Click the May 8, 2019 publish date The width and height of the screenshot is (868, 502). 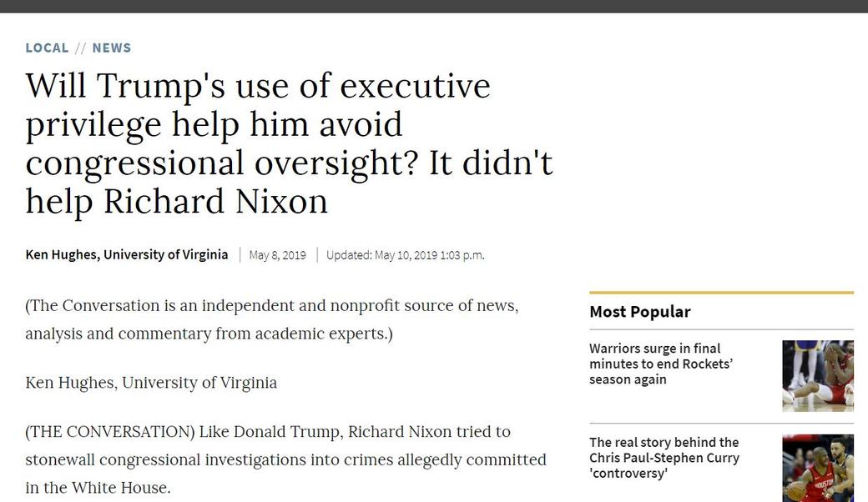[277, 255]
